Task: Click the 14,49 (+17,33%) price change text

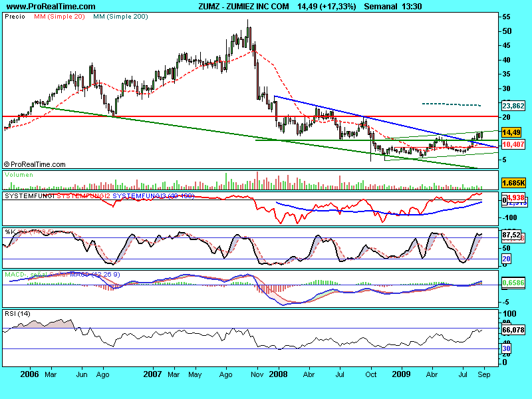Action: (327, 7)
